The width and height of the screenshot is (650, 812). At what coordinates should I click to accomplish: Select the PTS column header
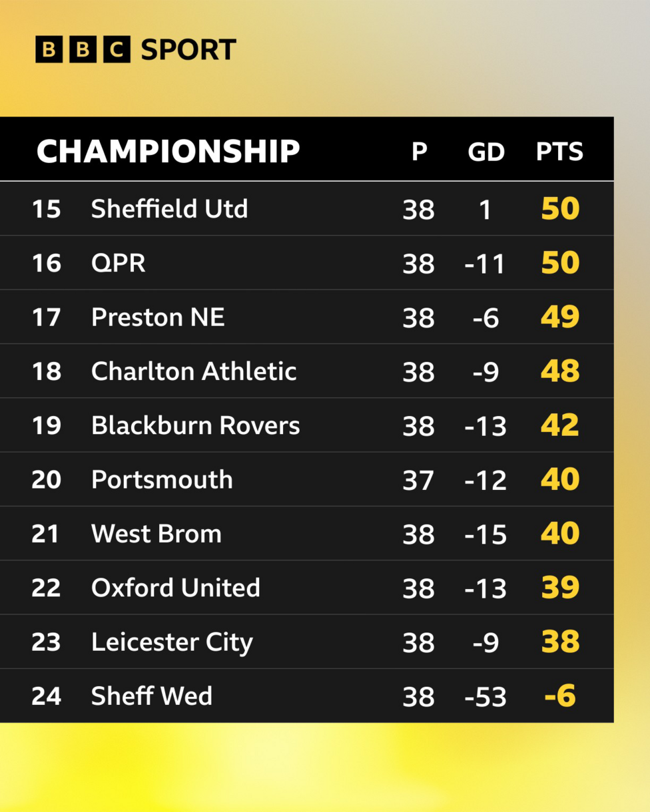pyautogui.click(x=559, y=152)
